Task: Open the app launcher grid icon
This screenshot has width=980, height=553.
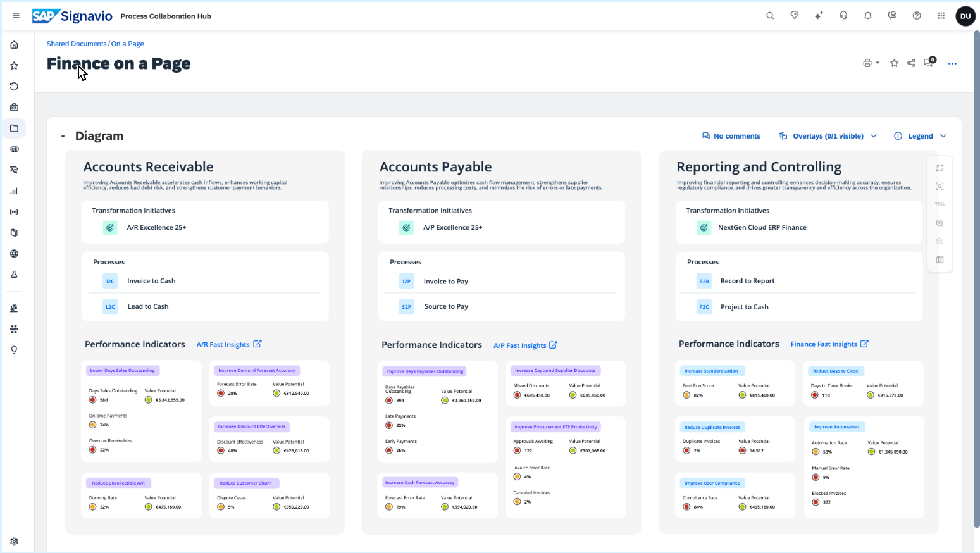Action: pyautogui.click(x=941, y=16)
